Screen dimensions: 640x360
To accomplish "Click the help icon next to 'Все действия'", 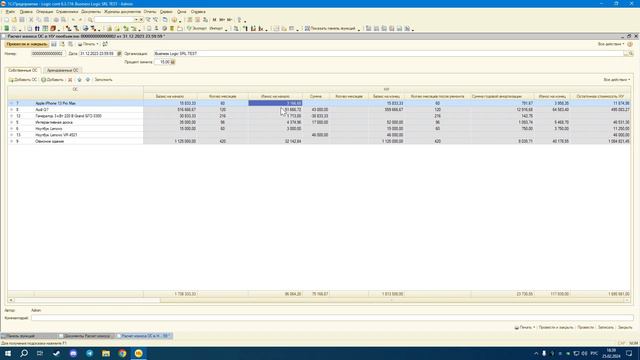I will tap(630, 44).
